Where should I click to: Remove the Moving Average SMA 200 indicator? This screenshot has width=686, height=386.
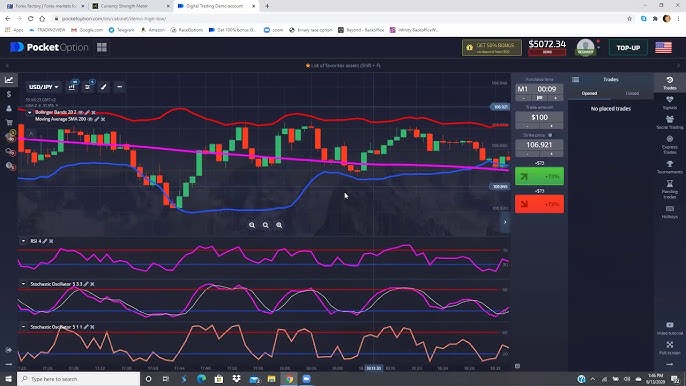tap(103, 119)
